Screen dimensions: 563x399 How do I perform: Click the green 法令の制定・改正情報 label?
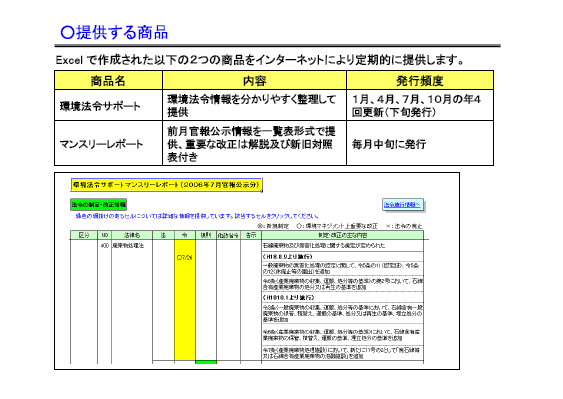98,205
